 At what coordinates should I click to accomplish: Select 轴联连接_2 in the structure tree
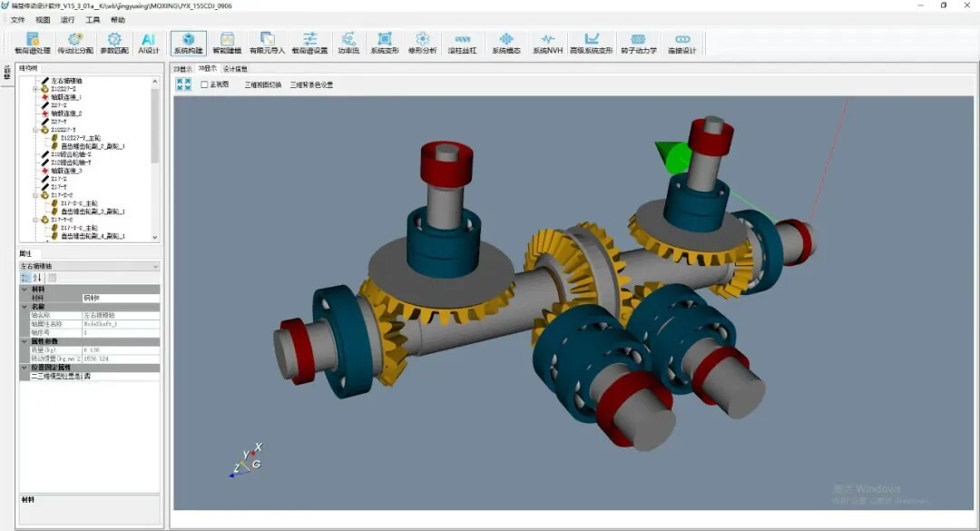66,113
